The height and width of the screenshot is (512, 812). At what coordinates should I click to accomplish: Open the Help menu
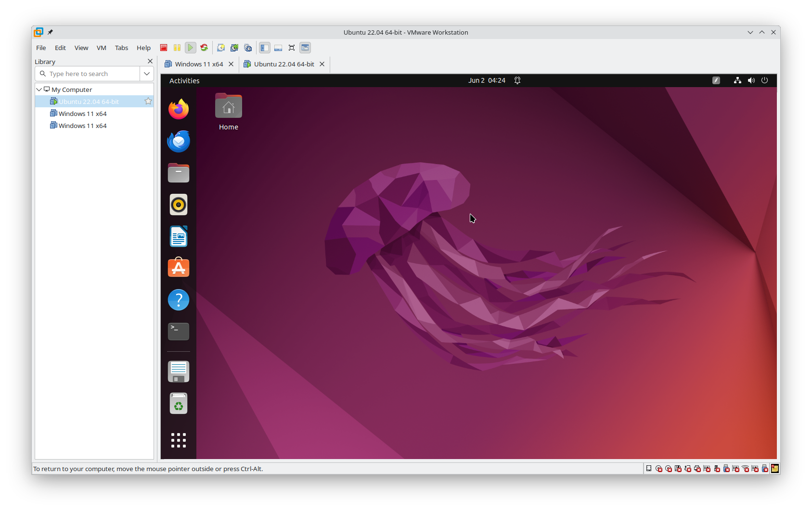[143, 48]
